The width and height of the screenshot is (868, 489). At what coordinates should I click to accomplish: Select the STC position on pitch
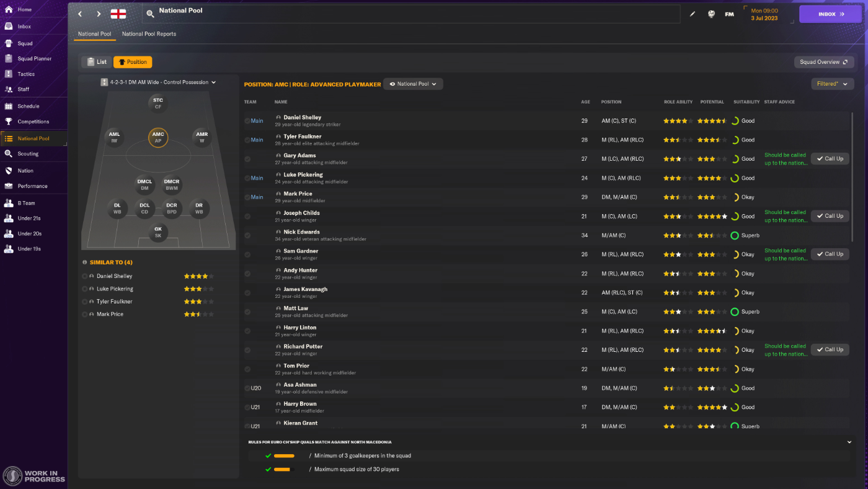pos(158,103)
